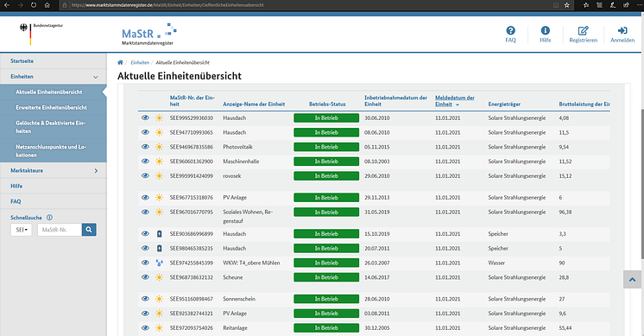Image resolution: width=644 pixels, height=336 pixels.
Task: Click sun icon of Maschinenhalle row
Action: pos(160,162)
